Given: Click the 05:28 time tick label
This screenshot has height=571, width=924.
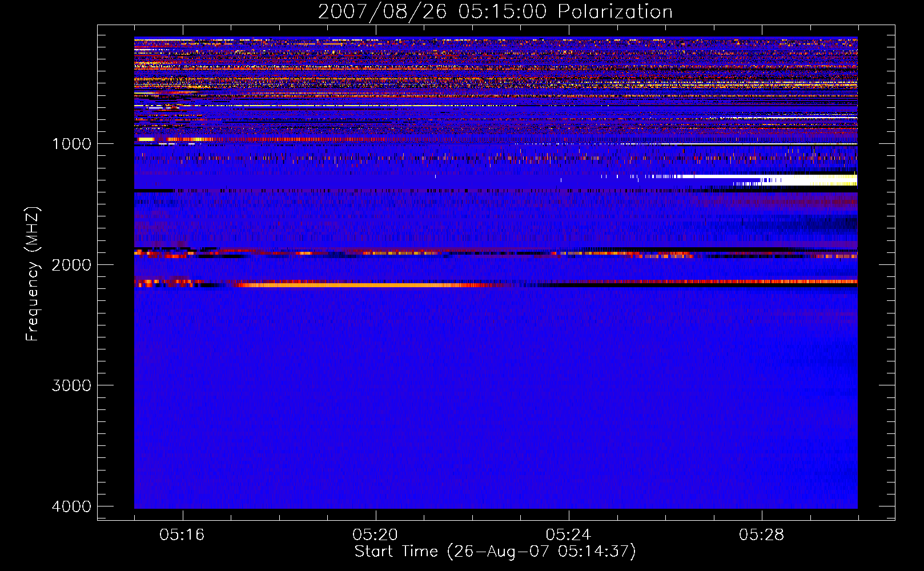Looking at the screenshot, I should (762, 535).
